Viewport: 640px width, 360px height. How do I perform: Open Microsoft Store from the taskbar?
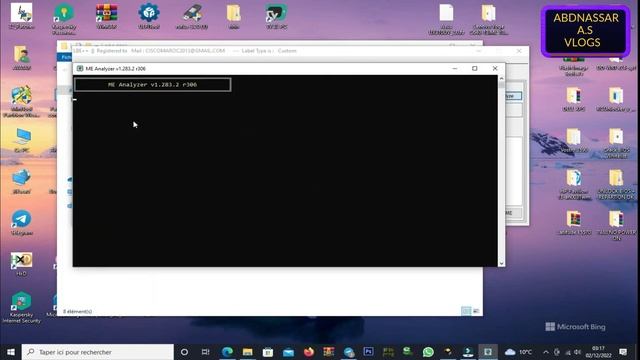pos(268,352)
